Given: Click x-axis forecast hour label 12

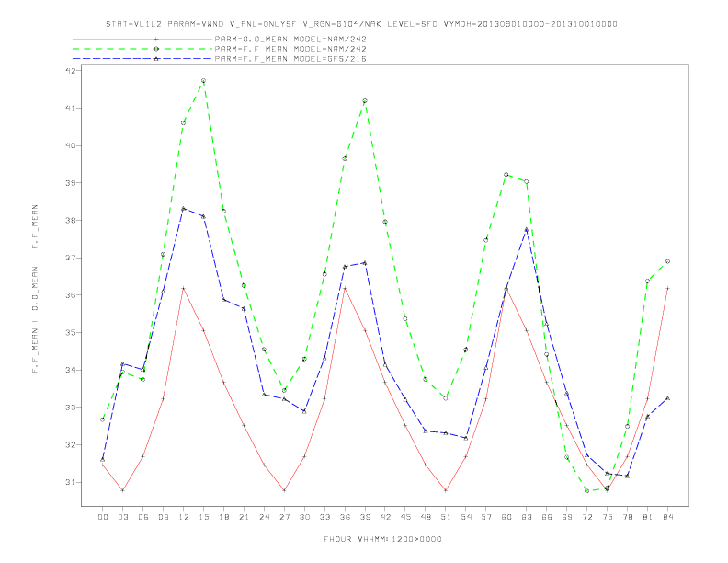Looking at the screenshot, I should click(x=184, y=517).
